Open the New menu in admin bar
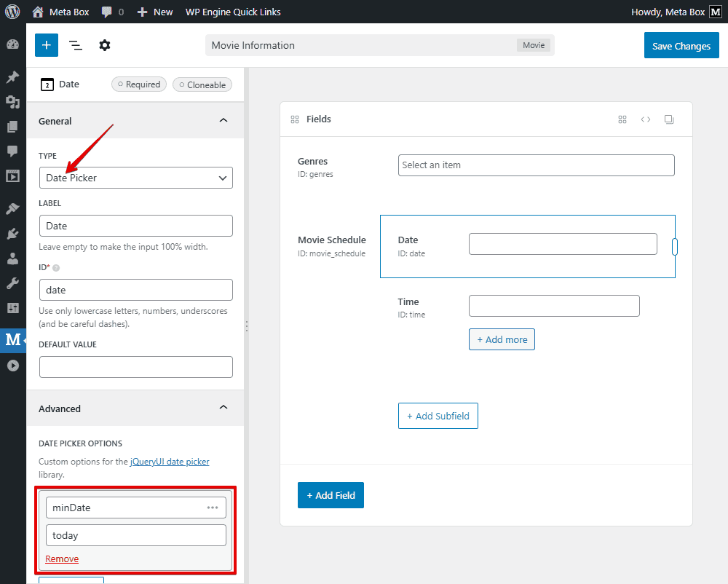The image size is (728, 584). (x=155, y=12)
